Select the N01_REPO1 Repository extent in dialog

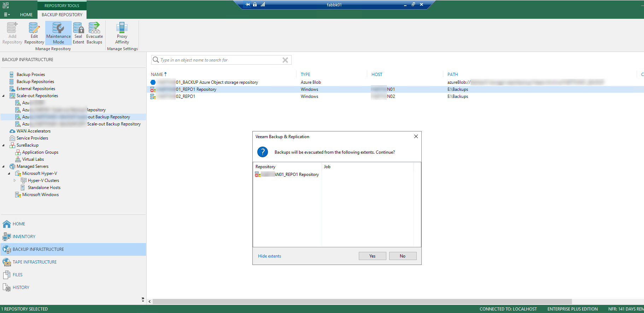(x=287, y=175)
